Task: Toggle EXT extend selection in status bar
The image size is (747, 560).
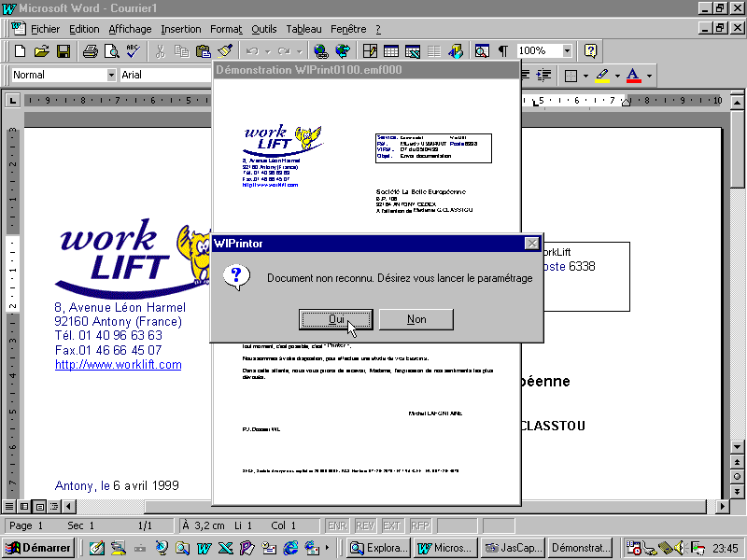Action: [x=391, y=525]
